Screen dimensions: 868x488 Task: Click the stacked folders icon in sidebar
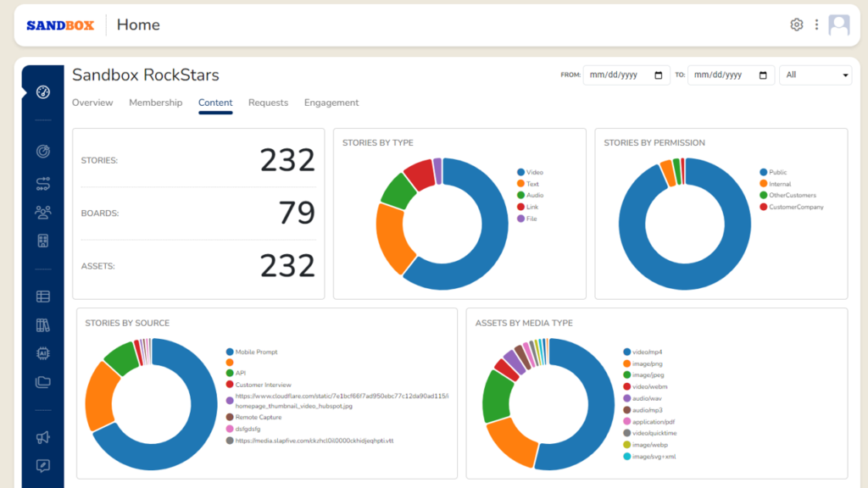(x=42, y=382)
